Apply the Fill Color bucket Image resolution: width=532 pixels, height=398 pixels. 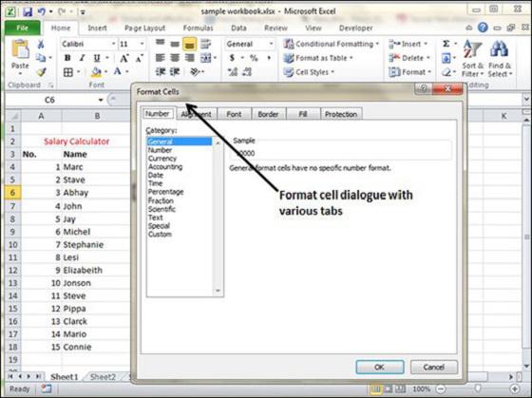point(96,72)
